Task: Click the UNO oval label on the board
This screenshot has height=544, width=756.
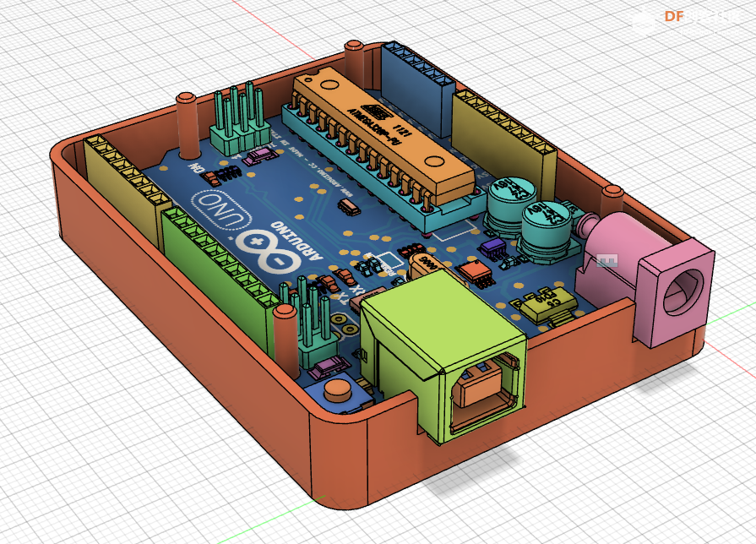Action: [221, 209]
